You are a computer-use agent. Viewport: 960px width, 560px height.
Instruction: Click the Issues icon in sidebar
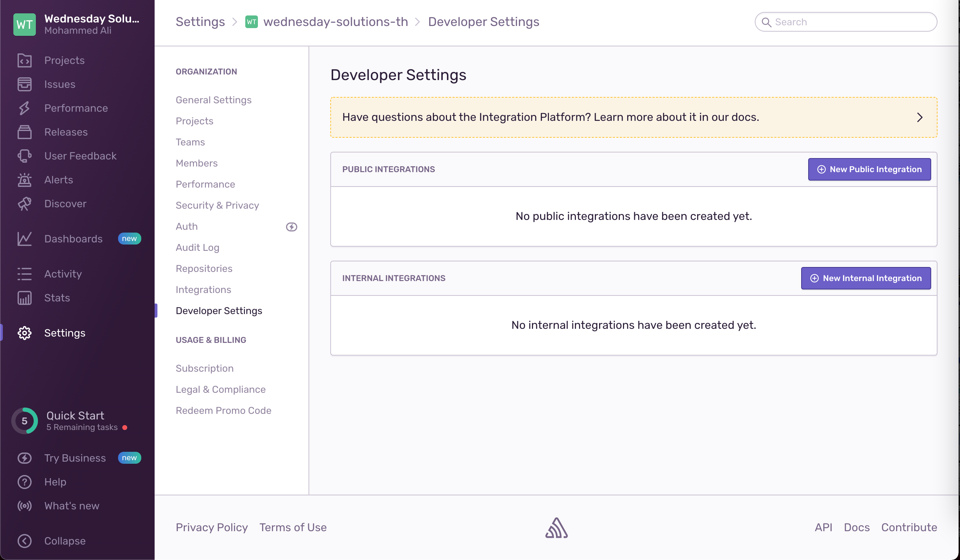(x=24, y=84)
